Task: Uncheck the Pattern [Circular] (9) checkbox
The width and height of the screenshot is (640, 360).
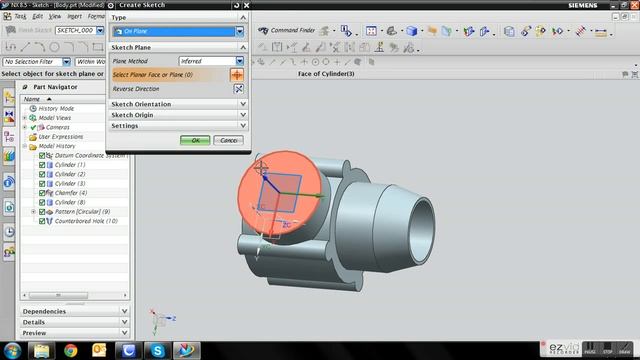Action: point(42,212)
